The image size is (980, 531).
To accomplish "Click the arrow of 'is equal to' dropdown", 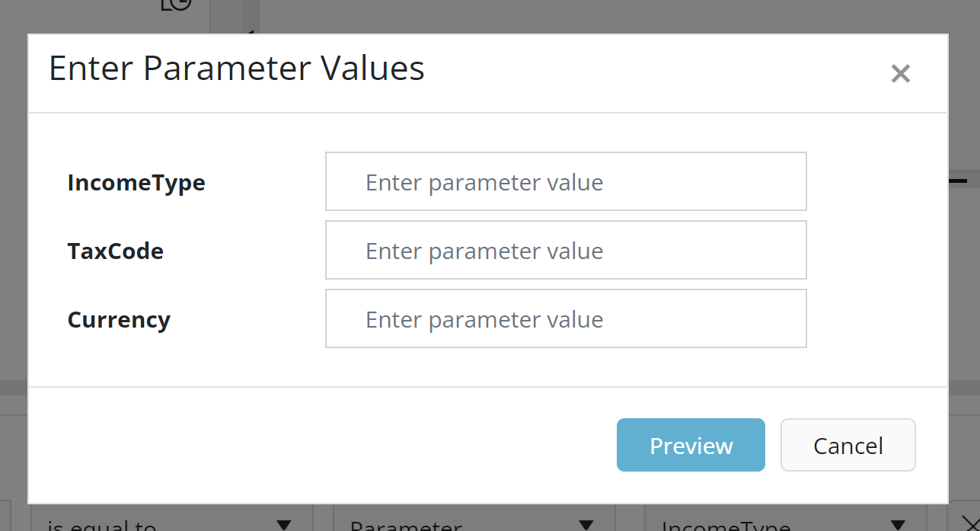I will (x=283, y=524).
